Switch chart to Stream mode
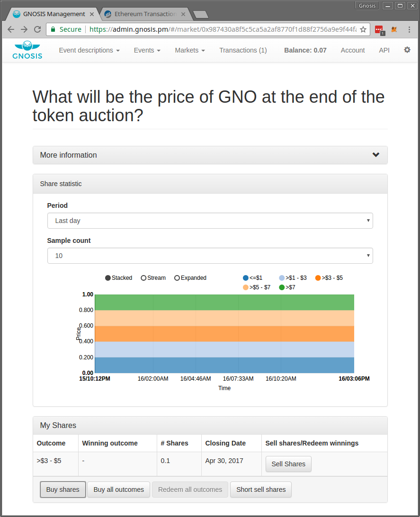The width and height of the screenshot is (420, 517). (x=143, y=278)
